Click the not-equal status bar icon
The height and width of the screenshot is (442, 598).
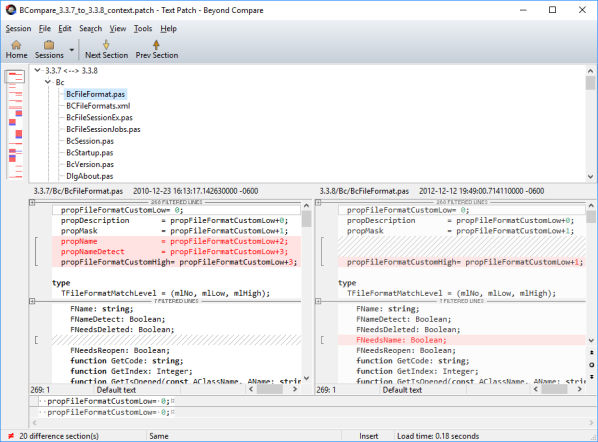(x=11, y=436)
